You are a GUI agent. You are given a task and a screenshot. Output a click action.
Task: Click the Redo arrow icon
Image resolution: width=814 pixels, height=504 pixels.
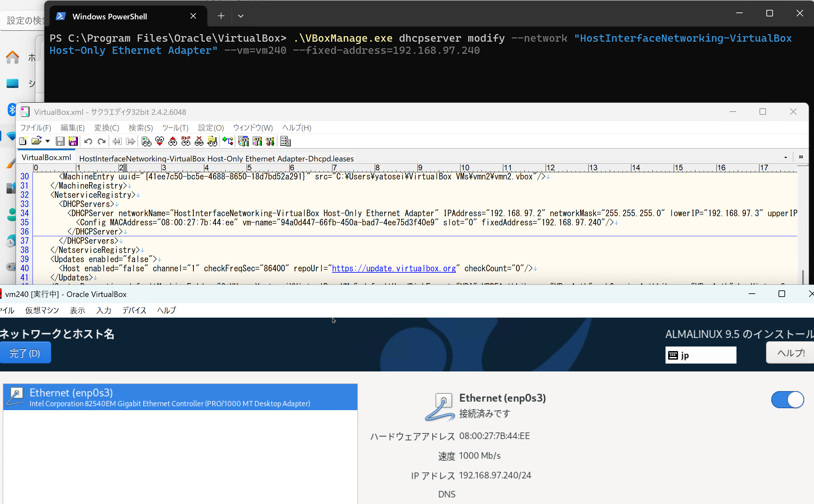(x=102, y=141)
